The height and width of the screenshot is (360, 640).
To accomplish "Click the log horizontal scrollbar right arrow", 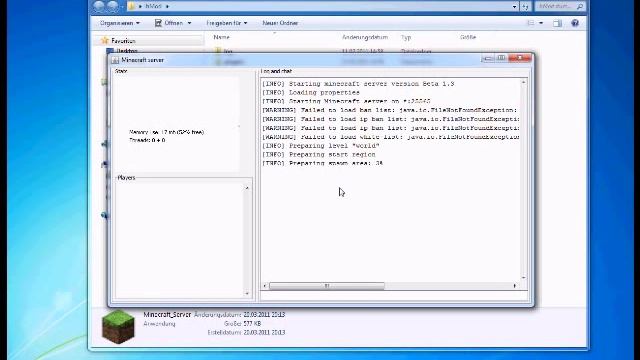I will tap(514, 286).
